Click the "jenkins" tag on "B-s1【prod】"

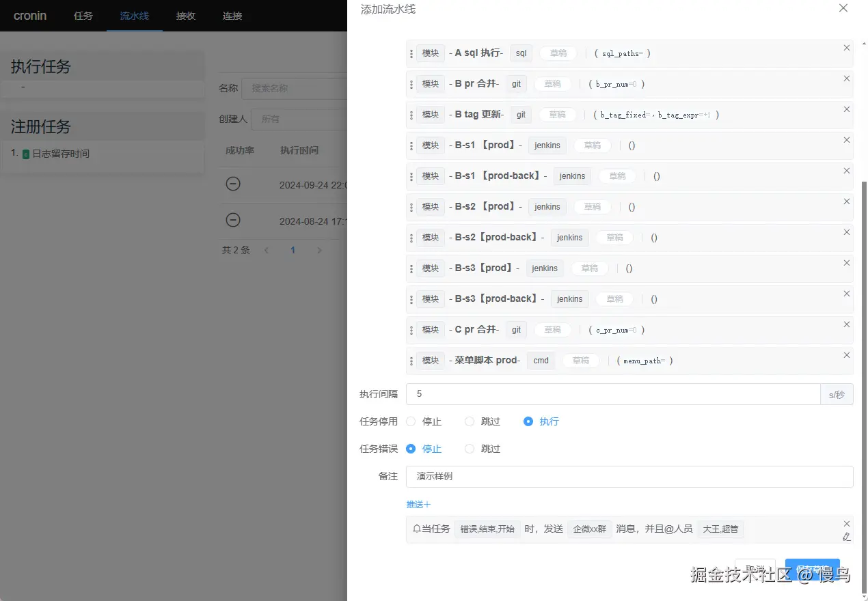click(547, 145)
